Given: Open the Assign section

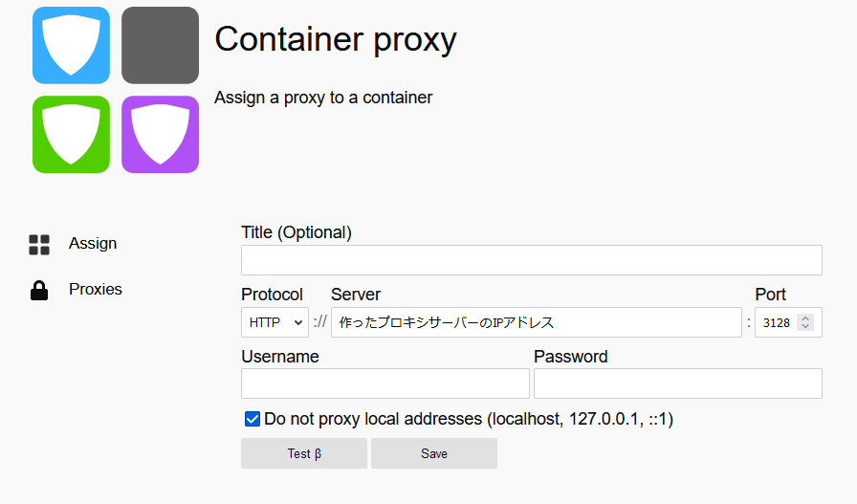Looking at the screenshot, I should [93, 243].
